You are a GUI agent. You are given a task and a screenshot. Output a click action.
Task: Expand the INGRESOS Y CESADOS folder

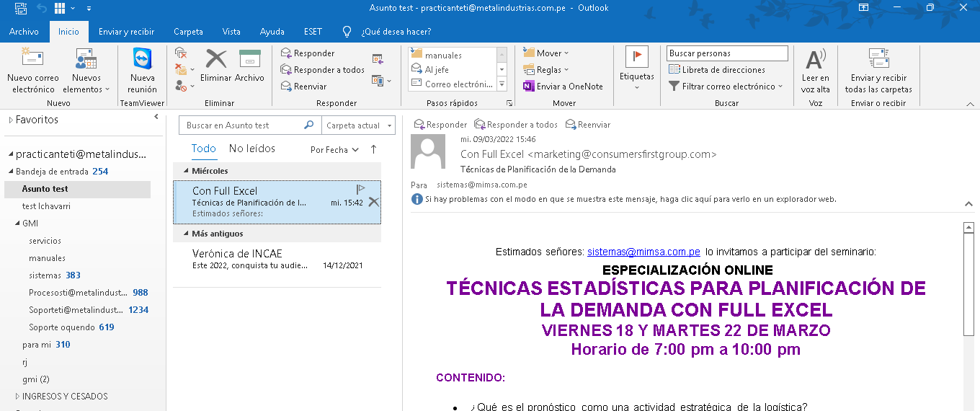(x=17, y=397)
